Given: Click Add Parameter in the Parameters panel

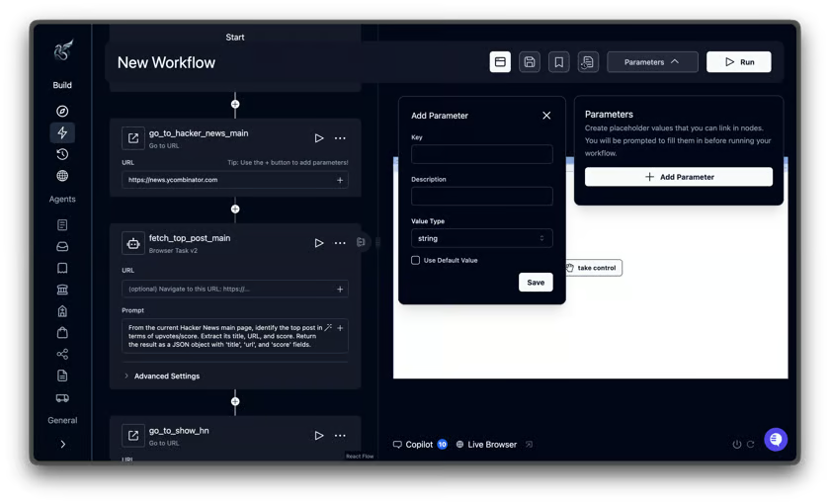Looking at the screenshot, I should (x=679, y=177).
